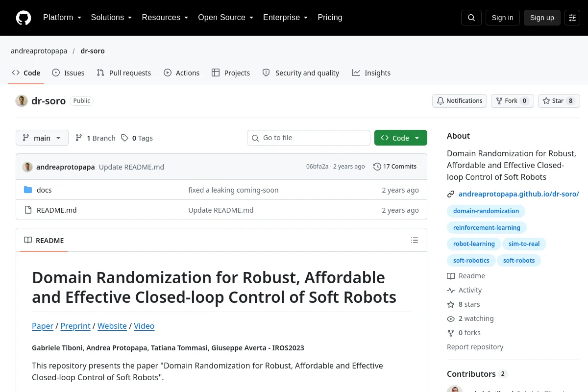Switch to the Pull requests tab

[124, 73]
